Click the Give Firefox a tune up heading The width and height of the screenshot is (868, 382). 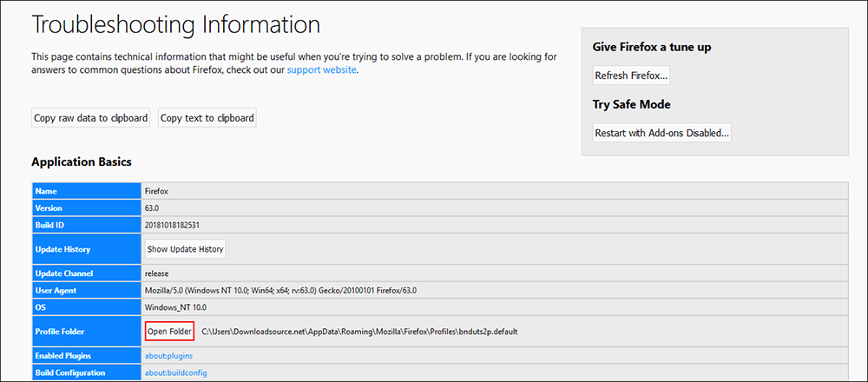pos(652,47)
